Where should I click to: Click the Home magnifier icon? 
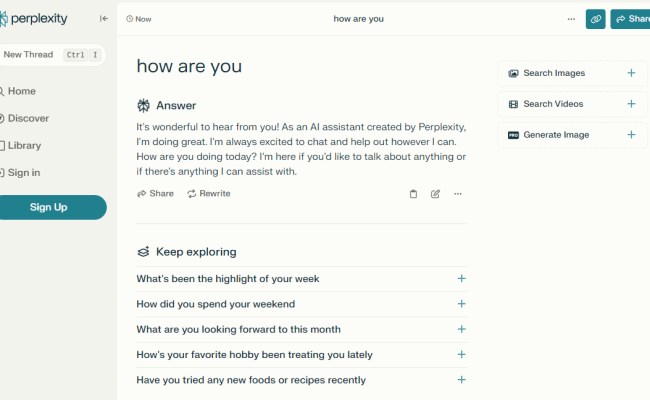(2, 91)
